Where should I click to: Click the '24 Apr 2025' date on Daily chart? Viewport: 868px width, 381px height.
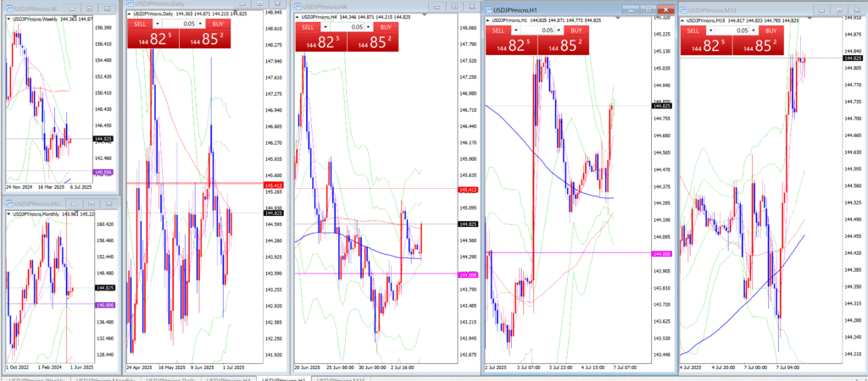[140, 367]
